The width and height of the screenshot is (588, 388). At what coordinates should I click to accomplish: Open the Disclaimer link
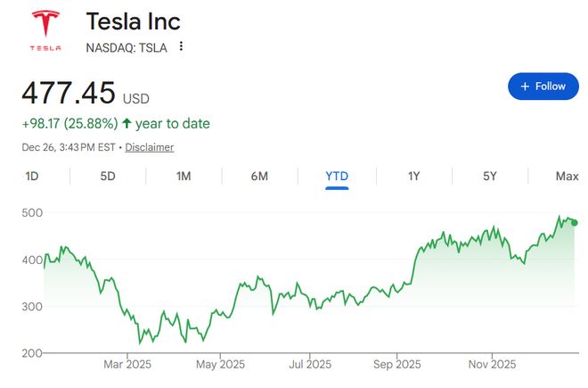(x=150, y=147)
